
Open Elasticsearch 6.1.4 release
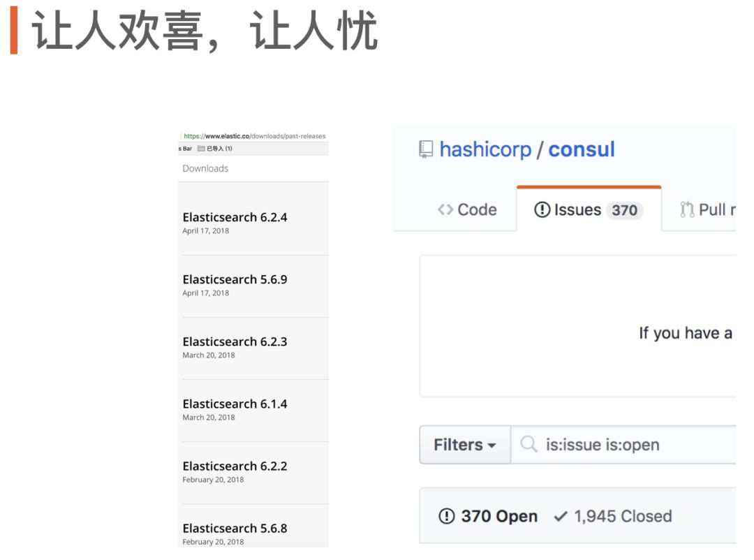pos(235,404)
